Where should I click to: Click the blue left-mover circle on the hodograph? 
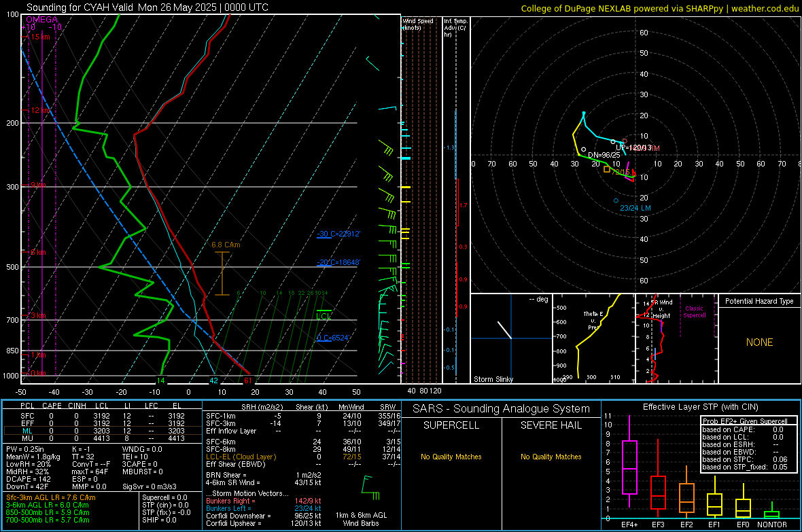click(x=616, y=200)
